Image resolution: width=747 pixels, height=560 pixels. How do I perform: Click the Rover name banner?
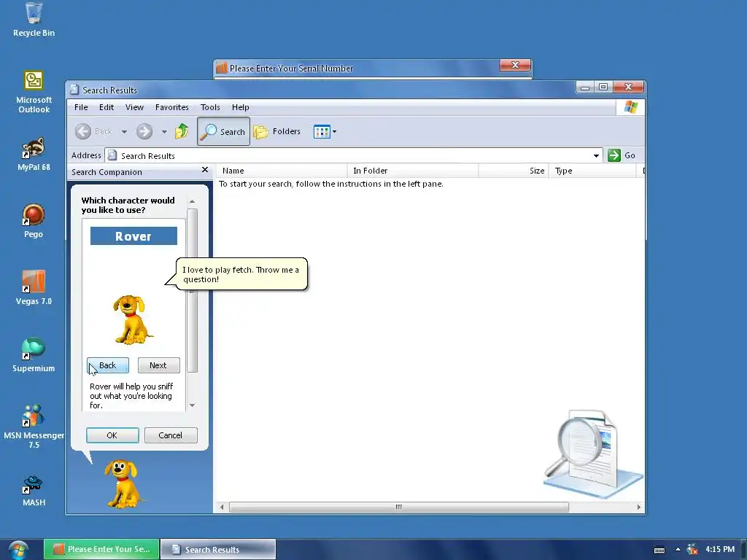click(x=133, y=236)
